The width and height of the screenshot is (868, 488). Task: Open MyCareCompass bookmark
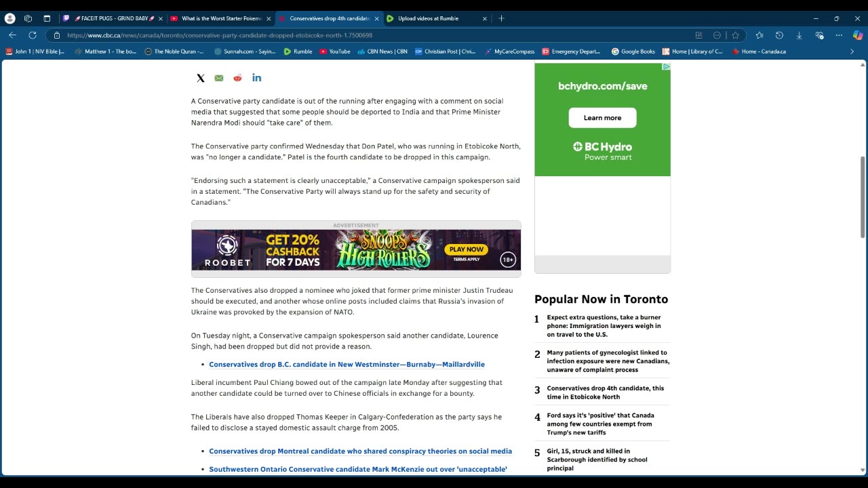(x=509, y=52)
